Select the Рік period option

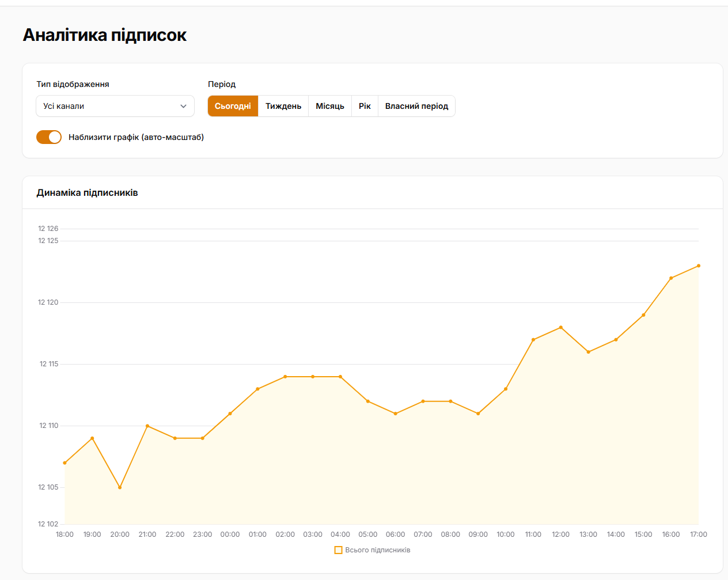click(x=365, y=106)
